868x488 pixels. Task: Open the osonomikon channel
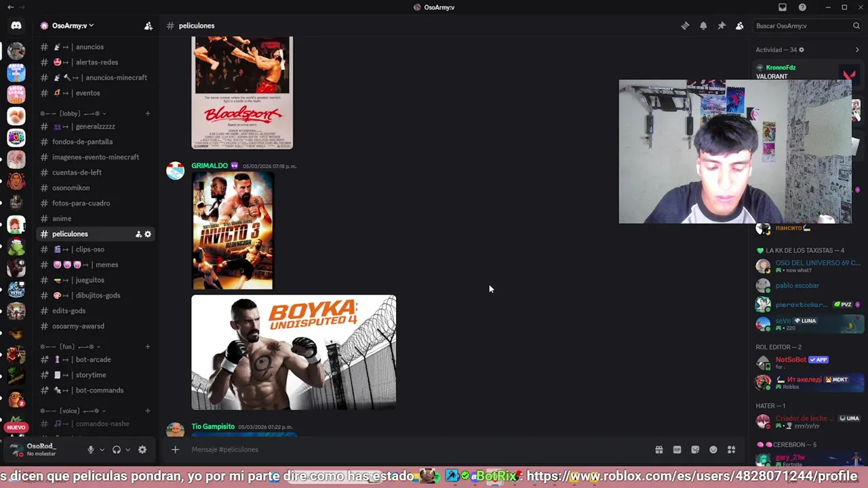pos(96,188)
